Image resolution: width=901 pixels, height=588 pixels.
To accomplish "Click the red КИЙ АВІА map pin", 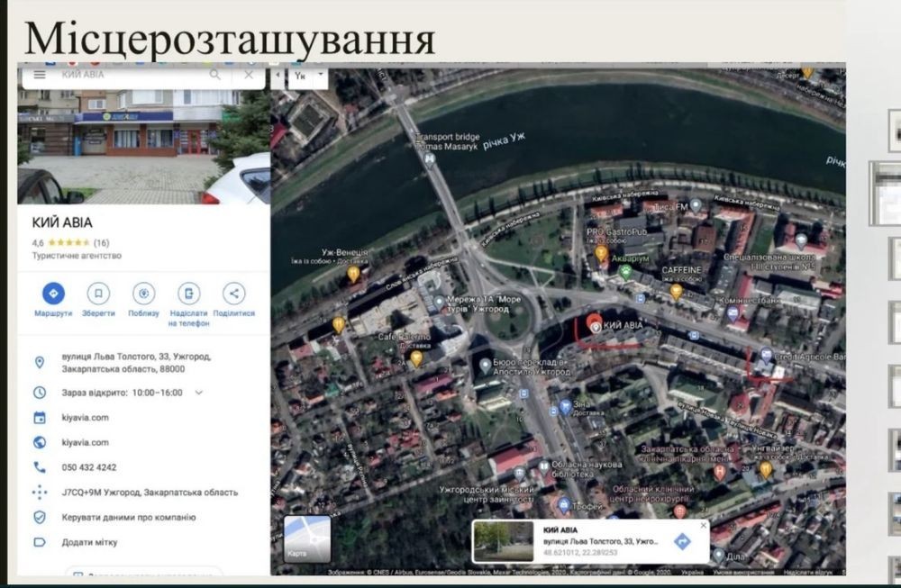I will [594, 323].
